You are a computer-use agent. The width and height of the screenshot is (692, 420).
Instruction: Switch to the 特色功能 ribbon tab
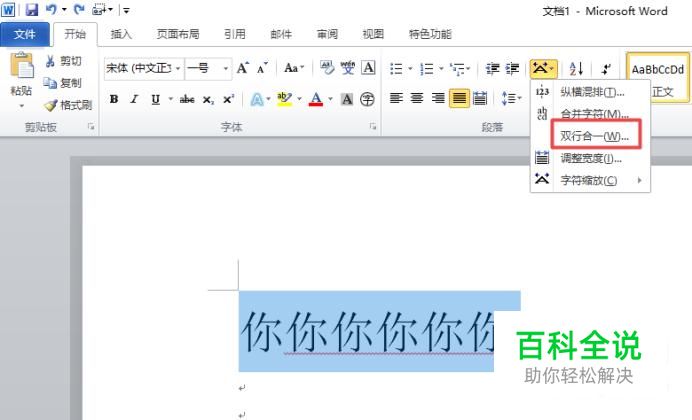click(x=430, y=34)
